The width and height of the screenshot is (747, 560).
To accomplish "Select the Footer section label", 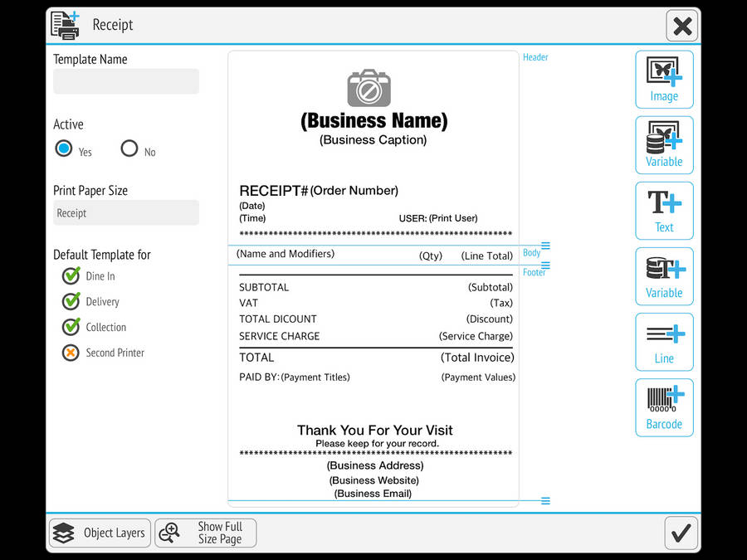I will pos(536,272).
